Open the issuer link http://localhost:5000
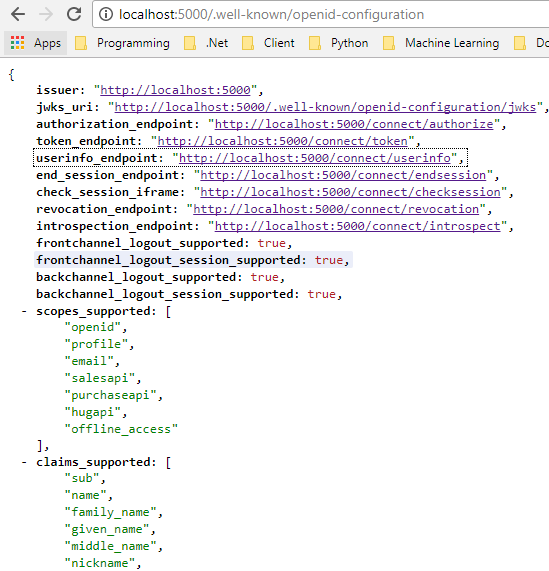The image size is (549, 571). click(x=175, y=90)
